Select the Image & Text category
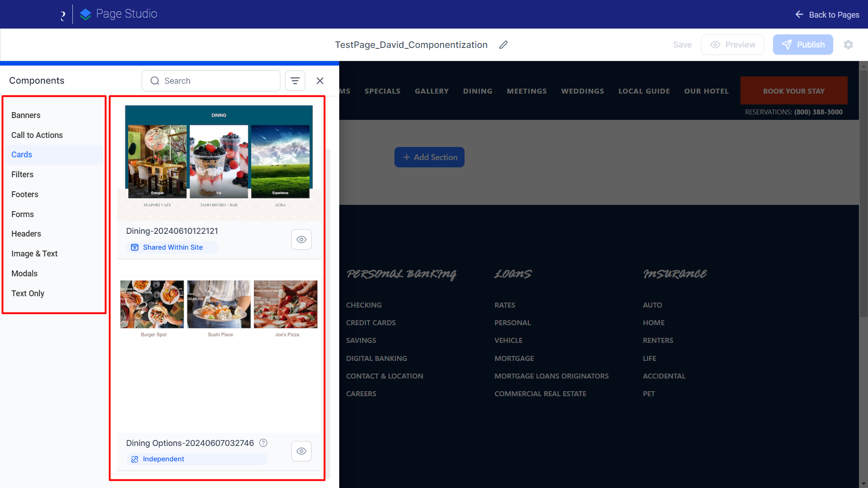 coord(54,254)
